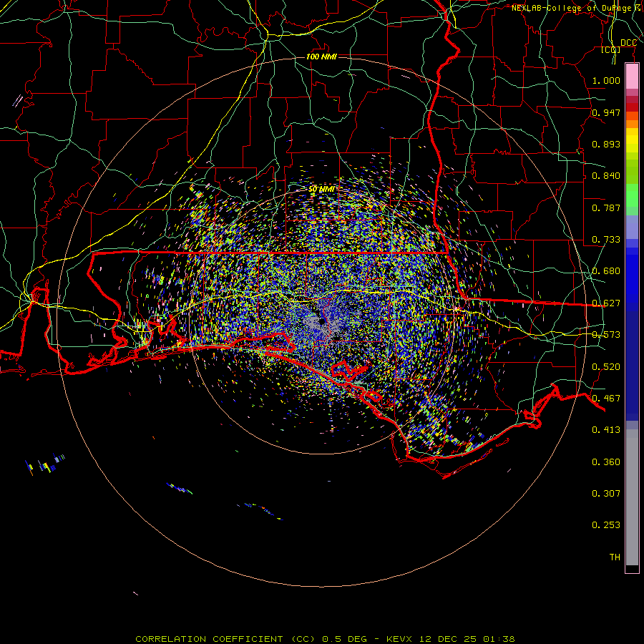
Task: Click the radar site at the rings' center
Action: point(321,322)
